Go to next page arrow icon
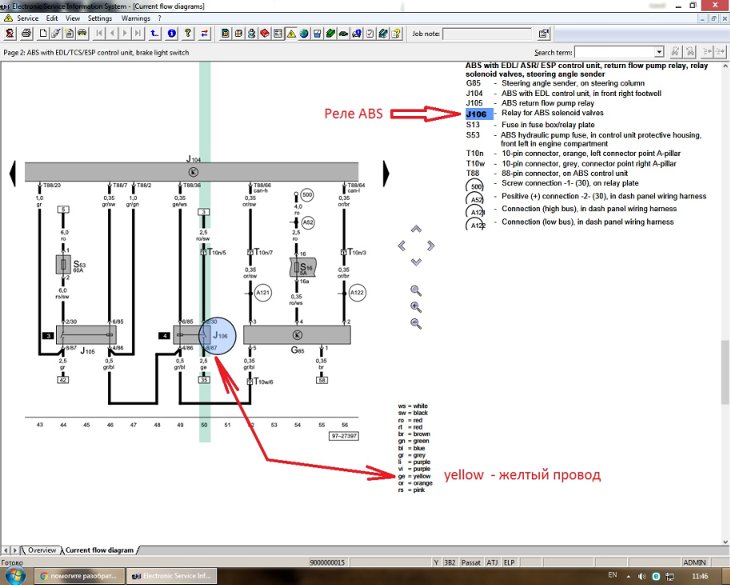730x585 pixels. coord(125,34)
